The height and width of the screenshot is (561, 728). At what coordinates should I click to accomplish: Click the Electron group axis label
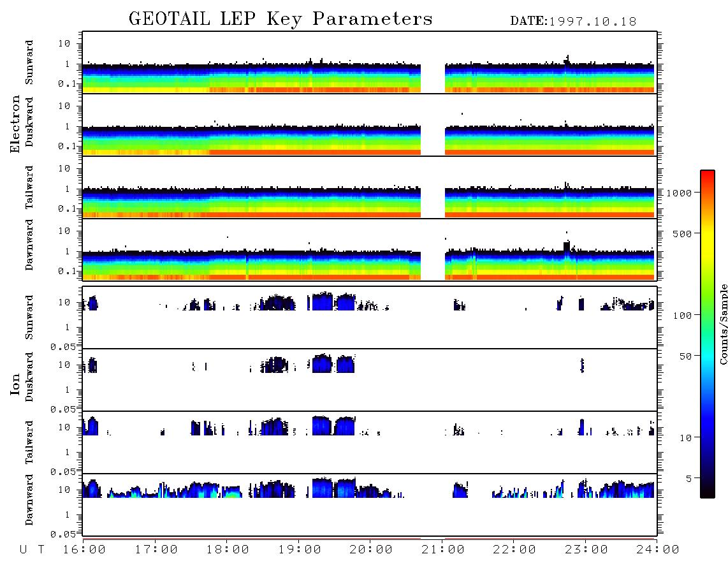[x=15, y=124]
